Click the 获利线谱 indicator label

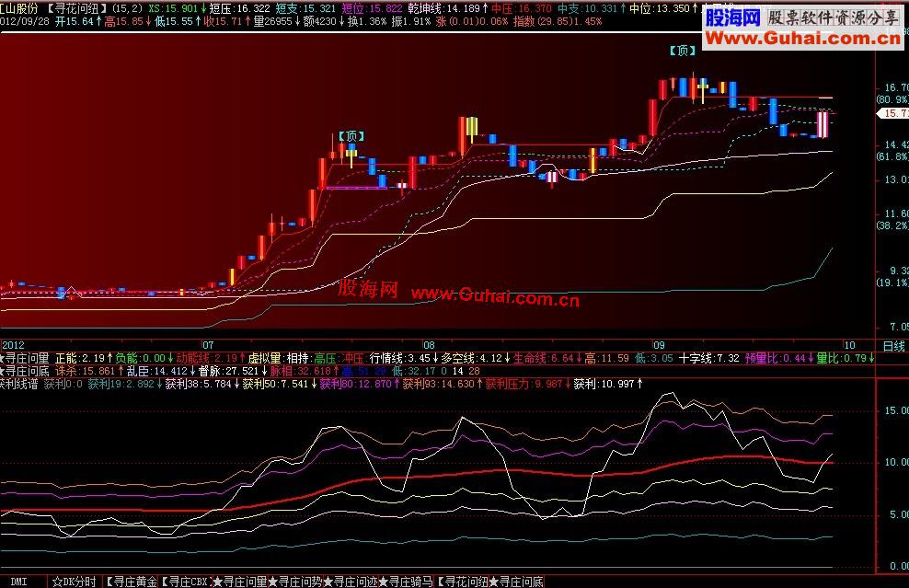click(19, 384)
